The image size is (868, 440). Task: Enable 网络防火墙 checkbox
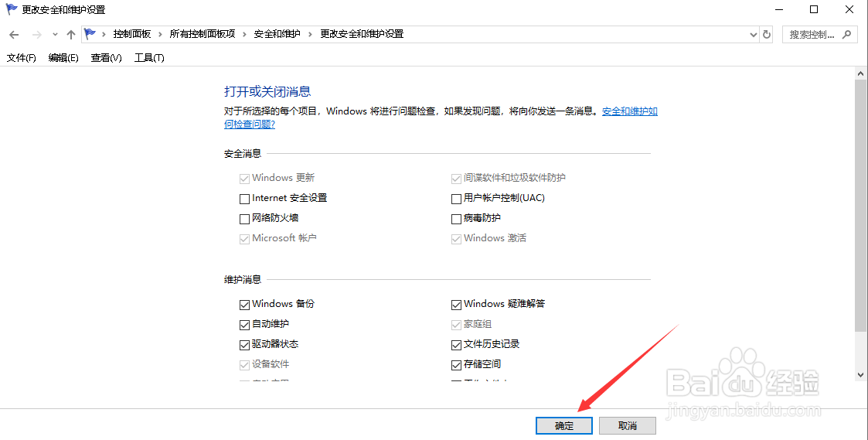(244, 219)
